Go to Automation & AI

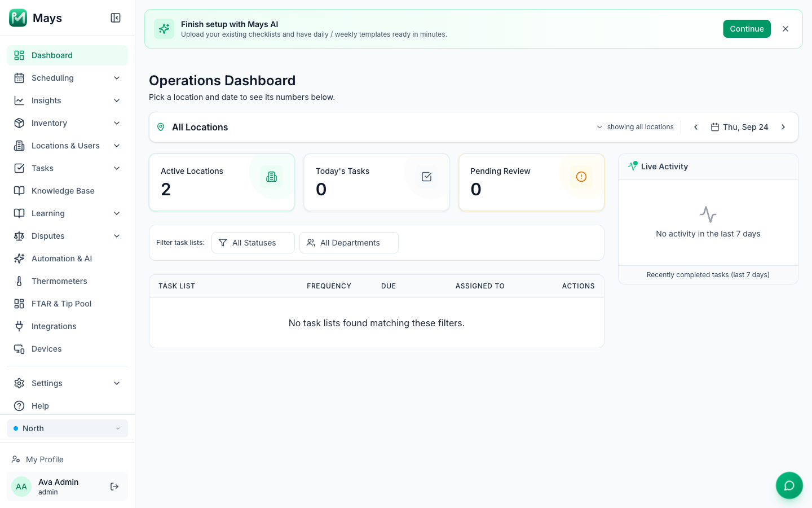click(67, 259)
